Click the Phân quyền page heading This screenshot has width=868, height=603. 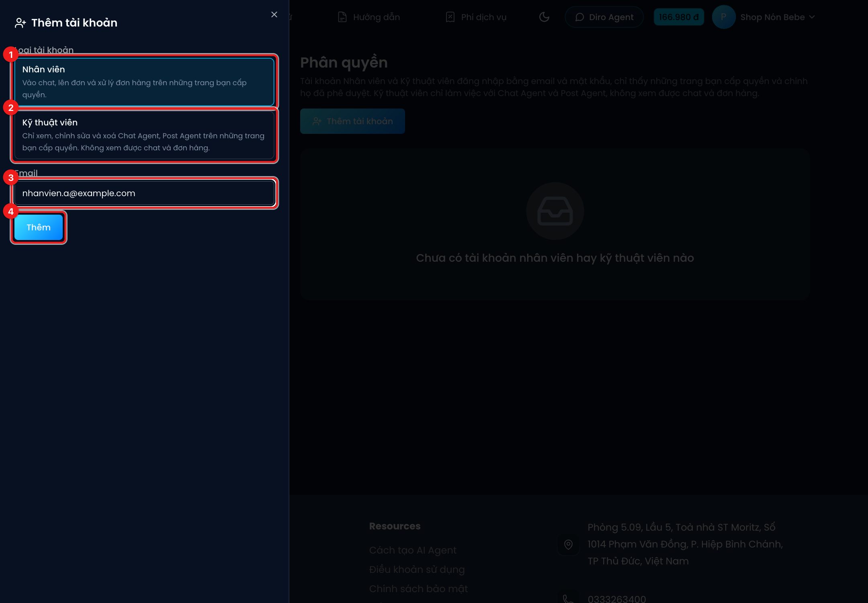pos(344,62)
